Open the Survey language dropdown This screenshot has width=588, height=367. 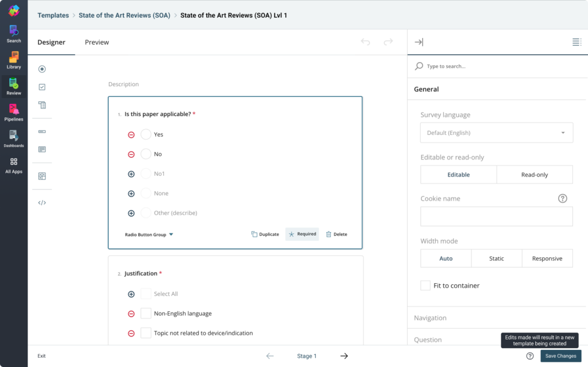(496, 133)
